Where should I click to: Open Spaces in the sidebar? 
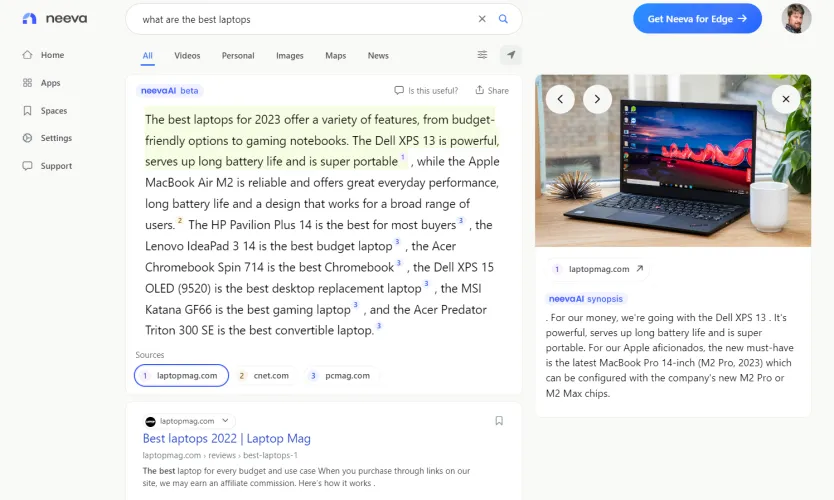(54, 111)
